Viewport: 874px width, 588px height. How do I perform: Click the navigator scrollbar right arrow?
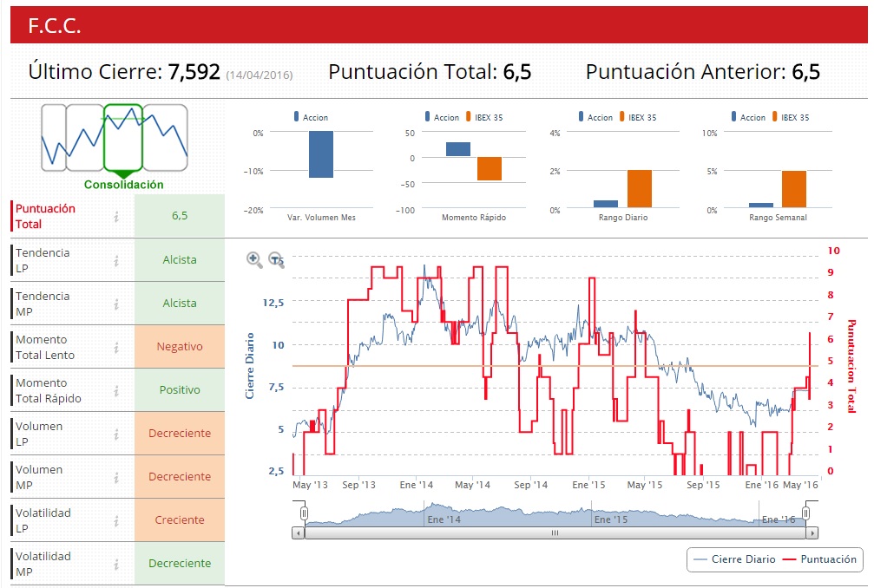click(812, 532)
